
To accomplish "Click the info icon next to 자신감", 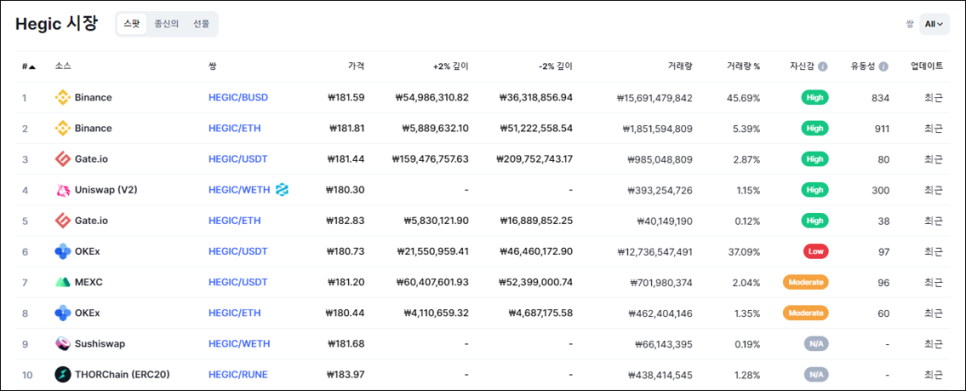I will pyautogui.click(x=822, y=67).
